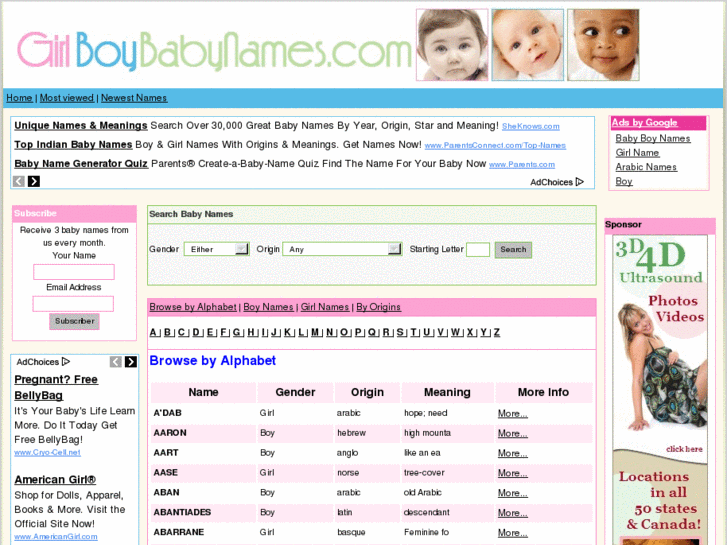Click Girl Name sidebar link
The width and height of the screenshot is (727, 545).
point(638,153)
